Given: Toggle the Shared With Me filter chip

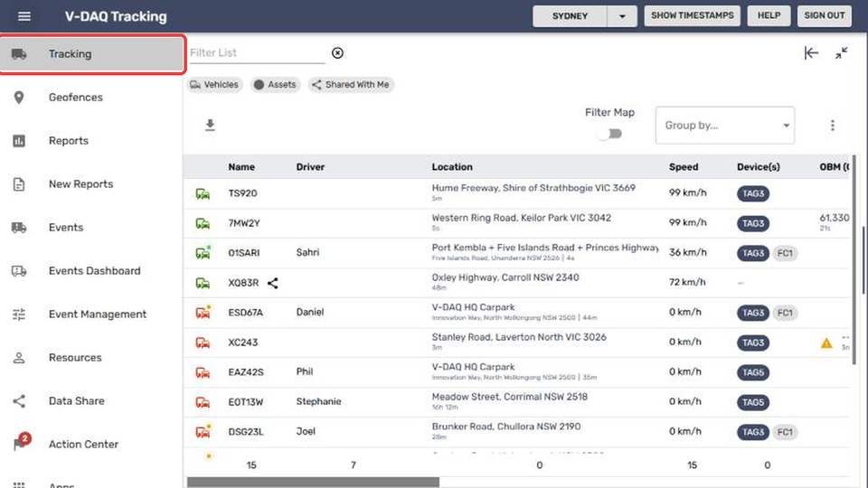Looking at the screenshot, I should tap(351, 85).
